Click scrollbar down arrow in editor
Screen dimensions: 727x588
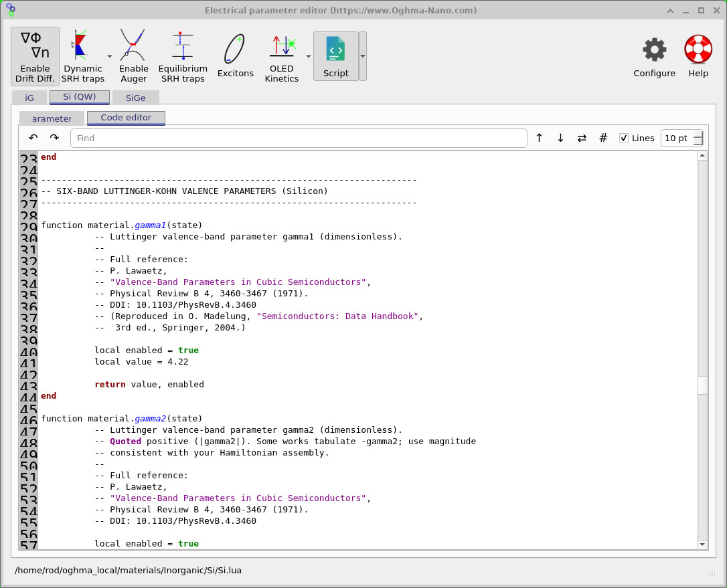pyautogui.click(x=702, y=545)
